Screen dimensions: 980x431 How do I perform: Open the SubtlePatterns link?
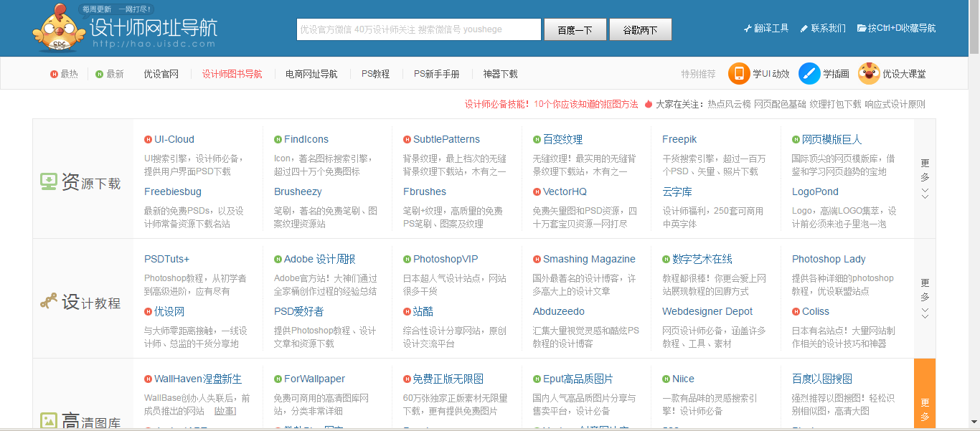[x=446, y=139]
